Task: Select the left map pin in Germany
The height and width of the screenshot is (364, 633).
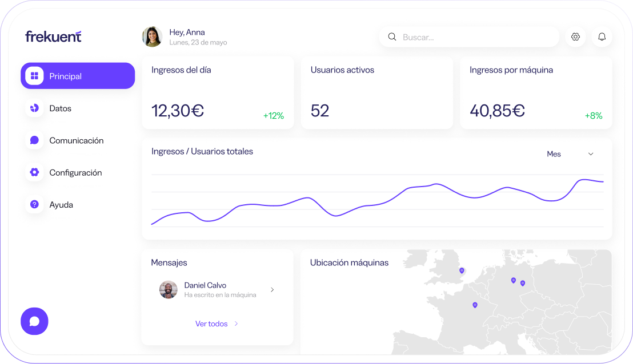Action: click(x=514, y=280)
